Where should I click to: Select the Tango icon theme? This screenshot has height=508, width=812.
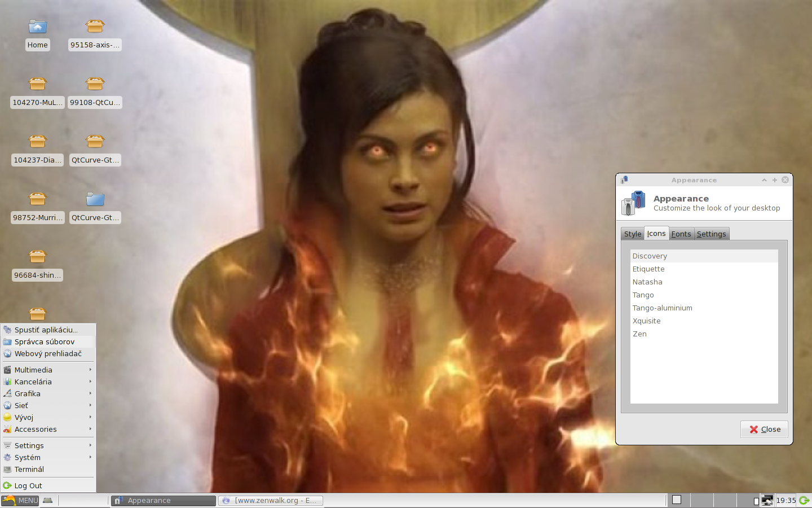pos(704,295)
